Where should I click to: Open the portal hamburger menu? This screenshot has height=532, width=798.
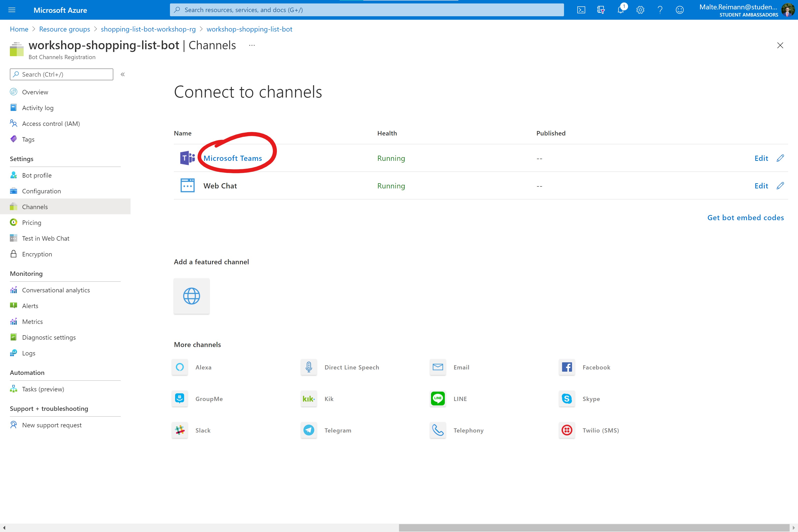pos(12,10)
